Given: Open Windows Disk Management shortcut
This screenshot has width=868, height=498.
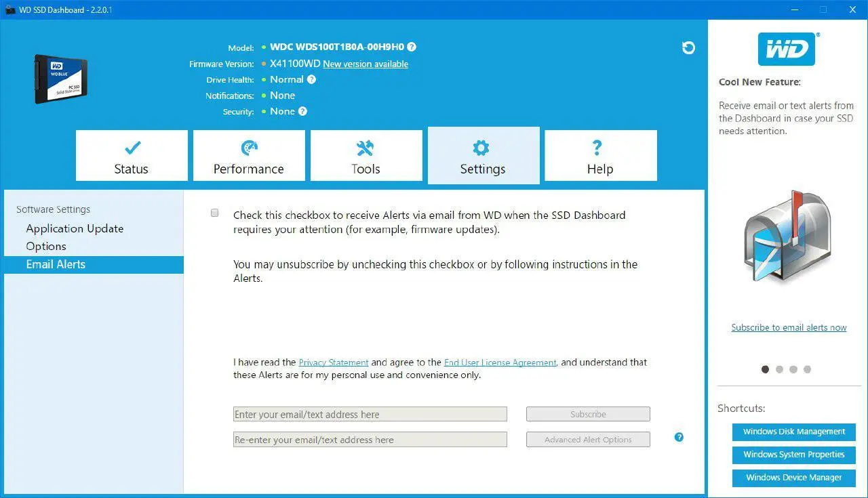Looking at the screenshot, I should (x=794, y=432).
